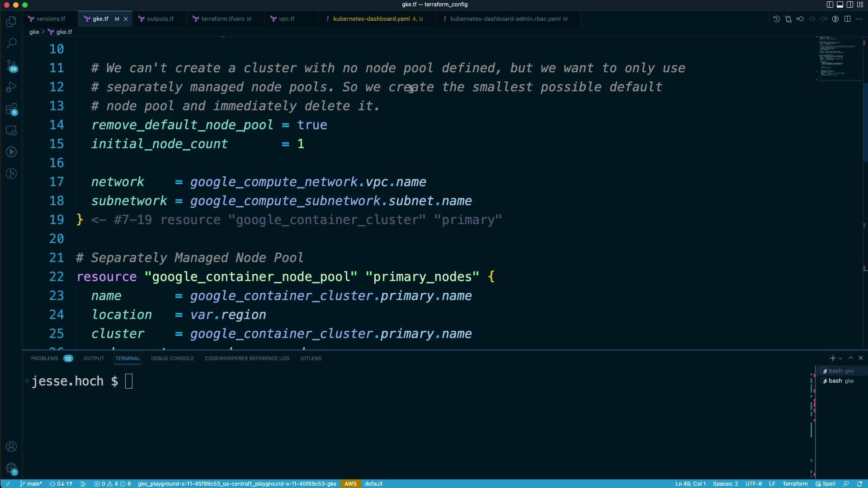
Task: Click the split editor right icon
Action: (847, 19)
